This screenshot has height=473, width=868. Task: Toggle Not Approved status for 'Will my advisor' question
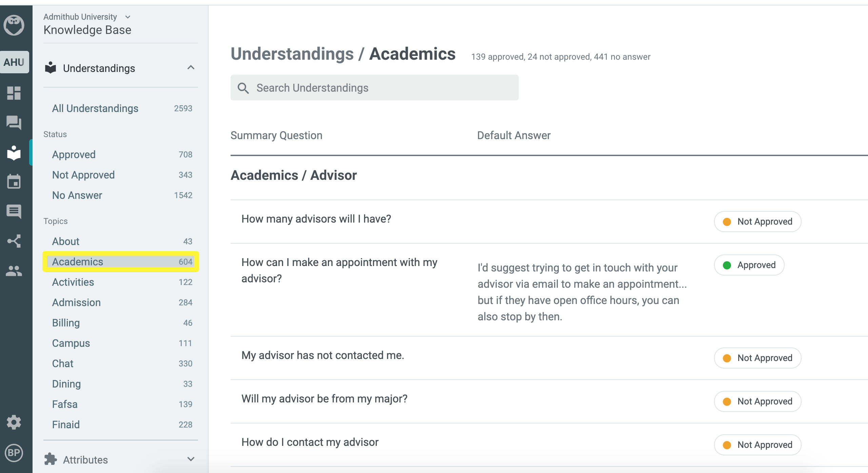click(757, 401)
